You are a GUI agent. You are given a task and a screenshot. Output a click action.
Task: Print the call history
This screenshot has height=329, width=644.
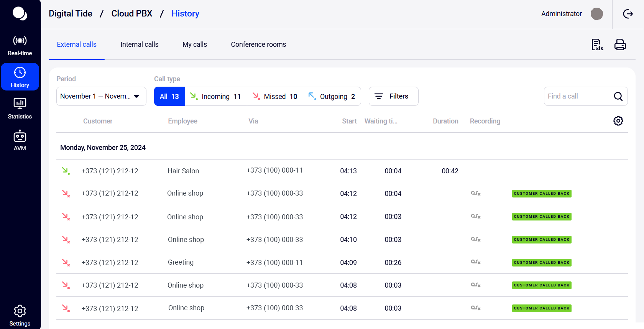click(620, 45)
